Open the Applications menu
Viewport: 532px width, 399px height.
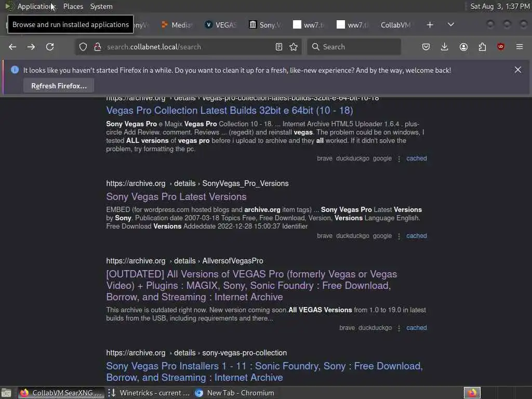[x=37, y=6]
